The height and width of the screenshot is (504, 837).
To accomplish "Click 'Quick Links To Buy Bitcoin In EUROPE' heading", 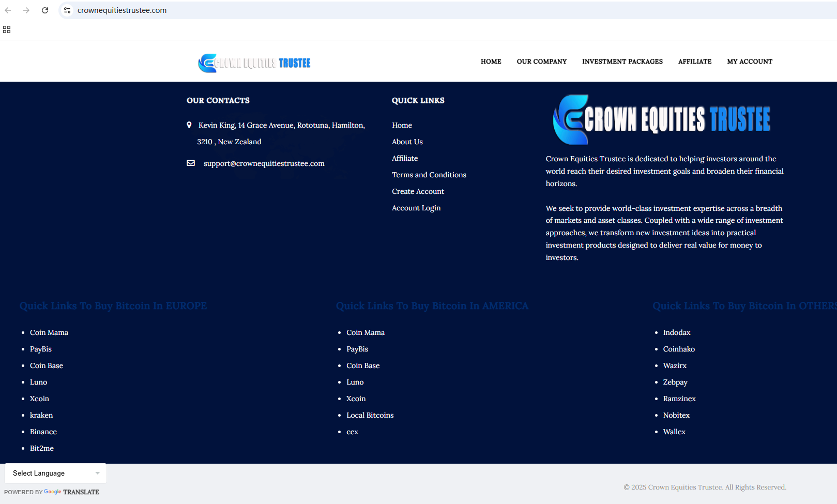I will click(113, 306).
